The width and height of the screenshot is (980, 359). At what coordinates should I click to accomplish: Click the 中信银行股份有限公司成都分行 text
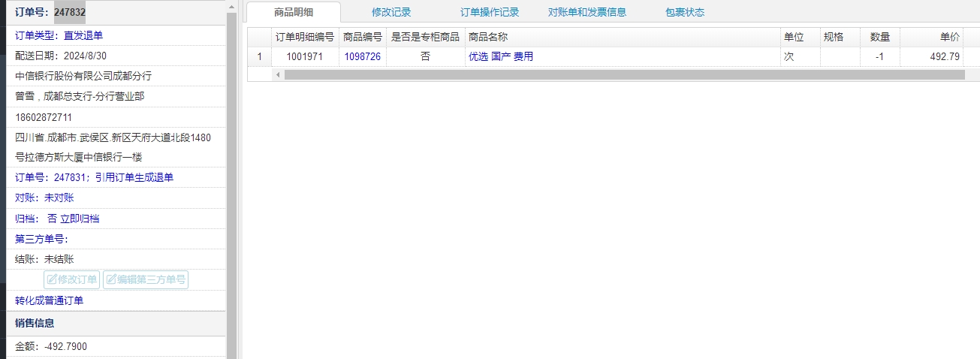[x=83, y=76]
